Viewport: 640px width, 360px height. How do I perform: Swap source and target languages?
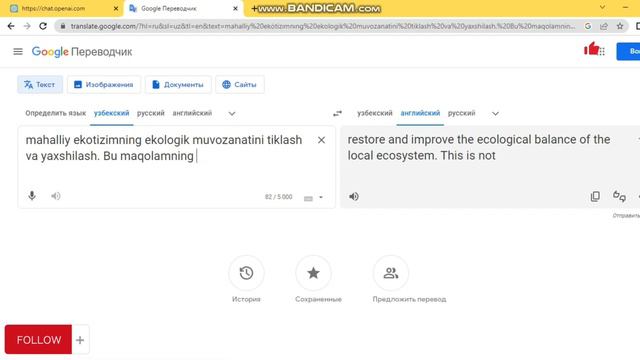tap(337, 113)
